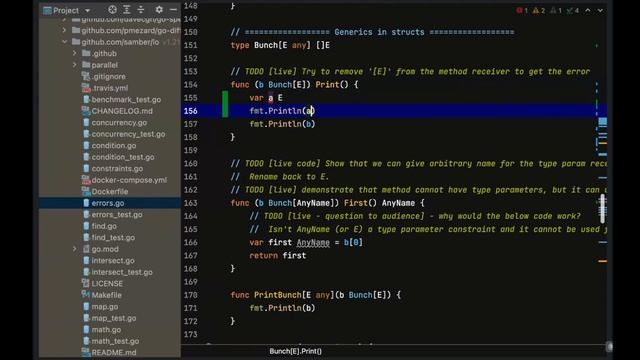640x360 pixels.
Task: Open Project panel settings gear
Action: point(159,10)
